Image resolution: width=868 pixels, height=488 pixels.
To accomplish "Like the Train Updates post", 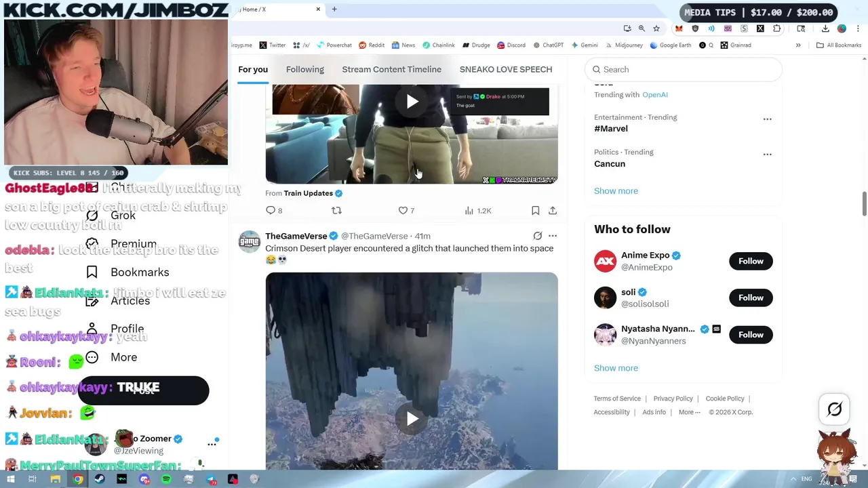I will coord(406,211).
